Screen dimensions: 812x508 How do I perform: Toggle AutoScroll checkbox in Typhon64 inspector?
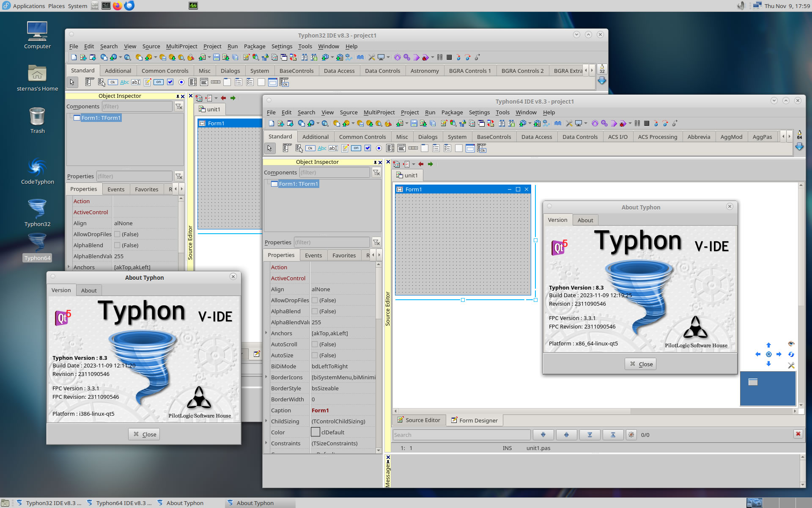[x=315, y=344]
